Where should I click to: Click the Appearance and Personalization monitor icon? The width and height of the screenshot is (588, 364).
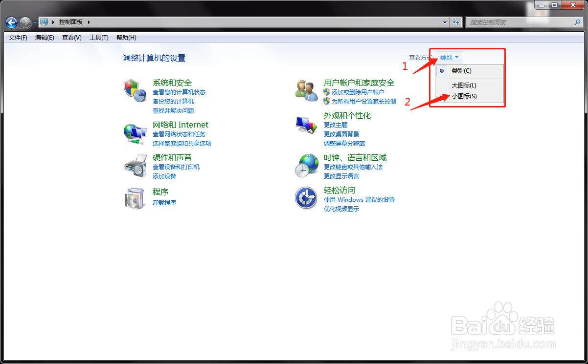pos(307,125)
